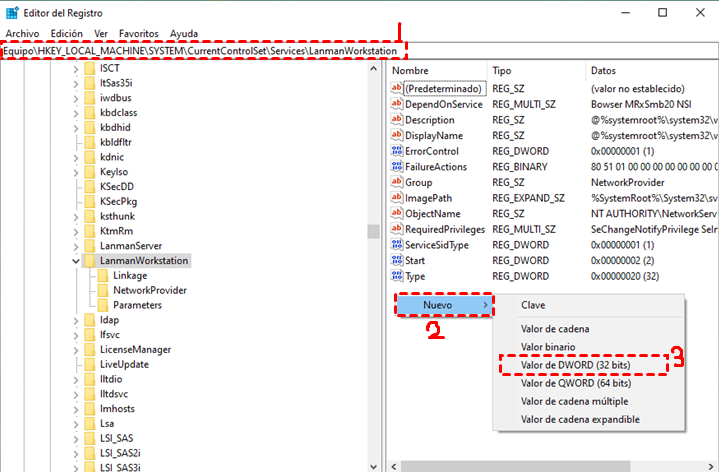Click the registry path address bar

(200, 50)
